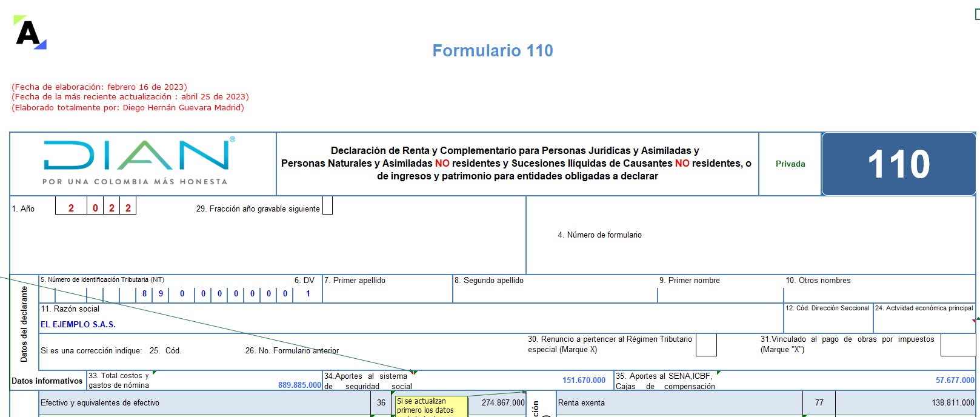Mark the Vinculado pago obras por impuestos box

958,344
